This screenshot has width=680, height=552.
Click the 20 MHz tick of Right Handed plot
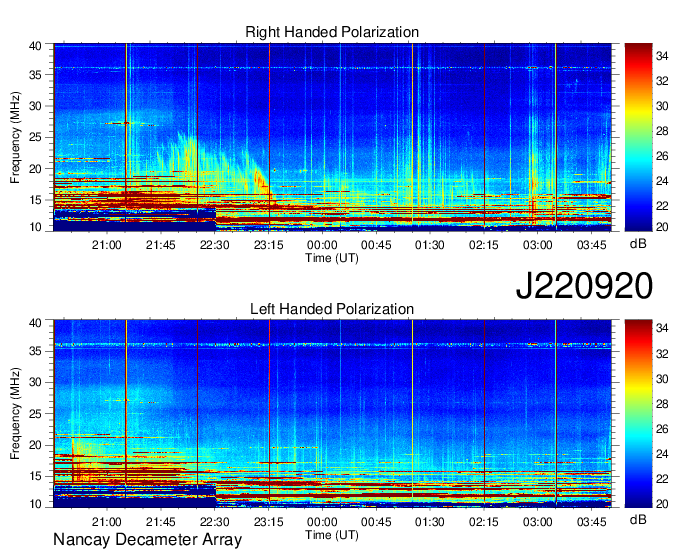click(35, 169)
